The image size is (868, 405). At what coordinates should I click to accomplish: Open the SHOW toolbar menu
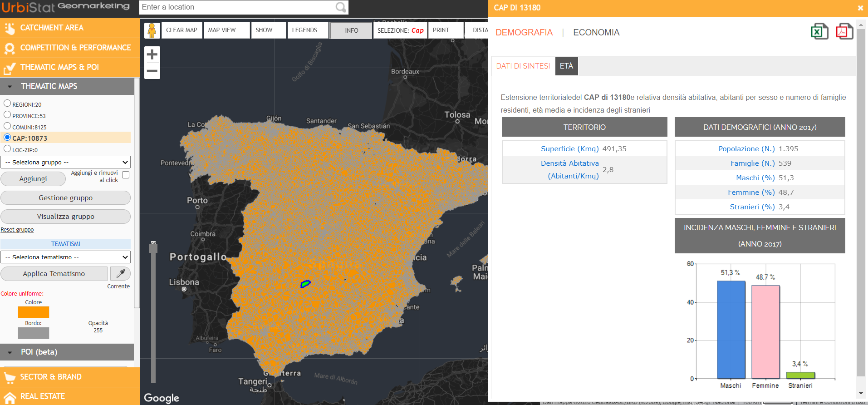point(269,30)
